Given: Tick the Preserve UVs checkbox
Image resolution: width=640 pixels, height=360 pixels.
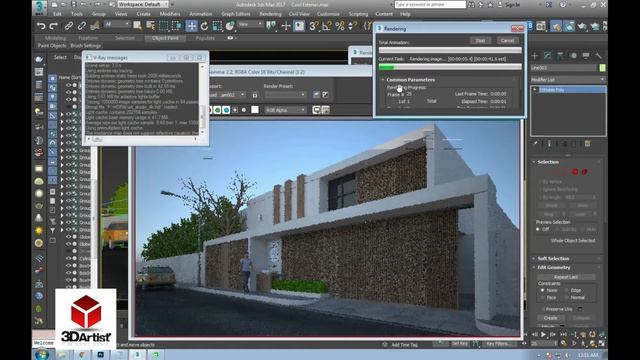Looking at the screenshot, I should click(542, 309).
